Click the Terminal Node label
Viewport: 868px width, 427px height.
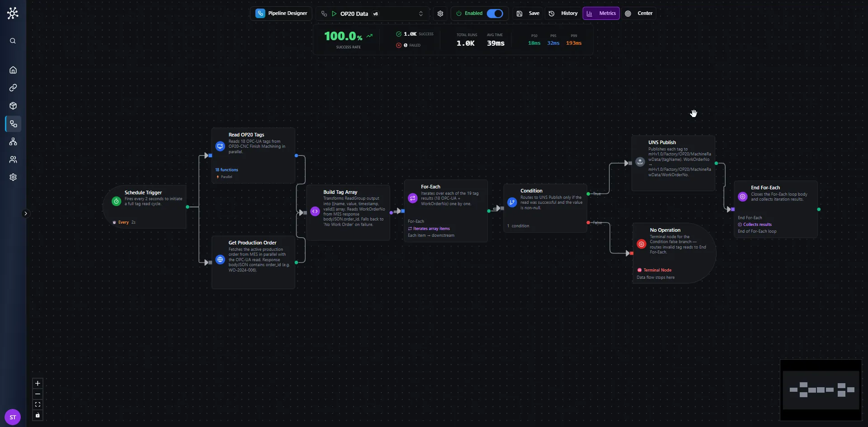[x=657, y=270]
